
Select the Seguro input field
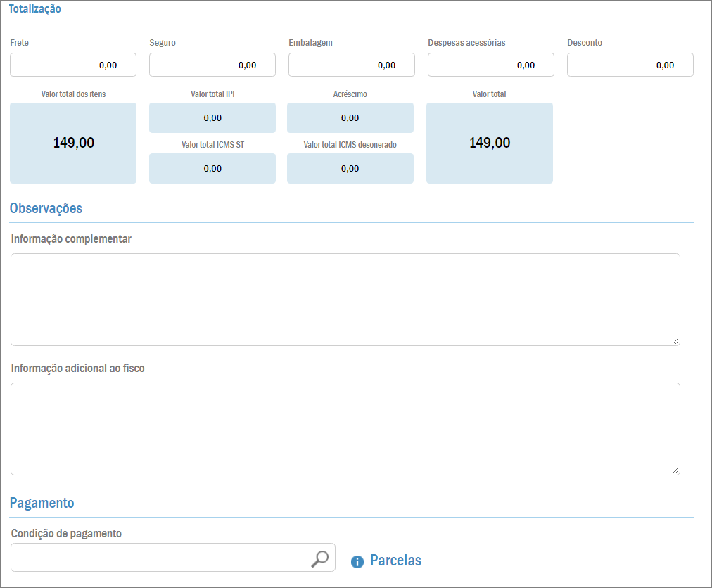212,65
